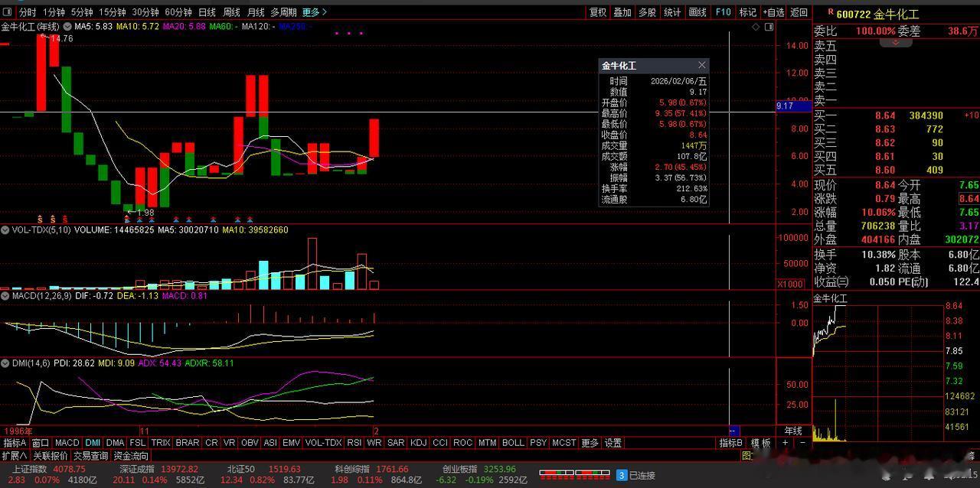Switch to 月线 monthly chart
The height and width of the screenshot is (488, 980).
(x=256, y=12)
